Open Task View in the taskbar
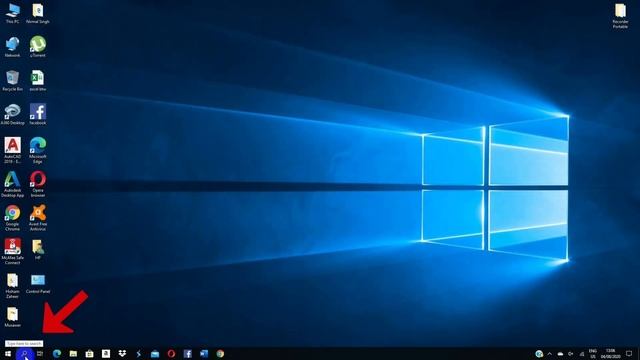Image resolution: width=640 pixels, height=360 pixels. (40, 353)
